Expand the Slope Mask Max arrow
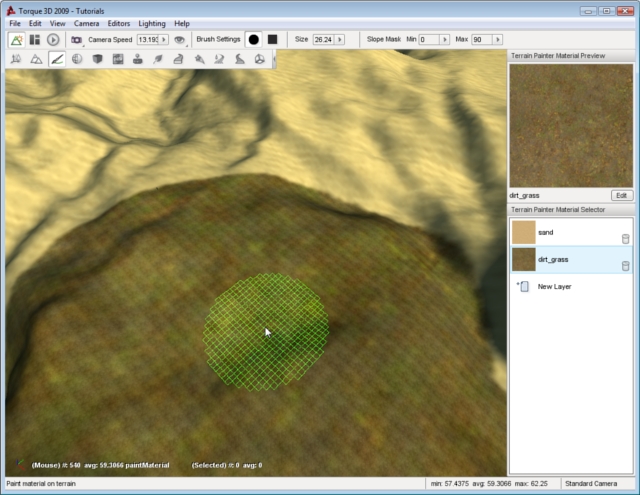Screen dimensions: 640x495 coord(502,39)
